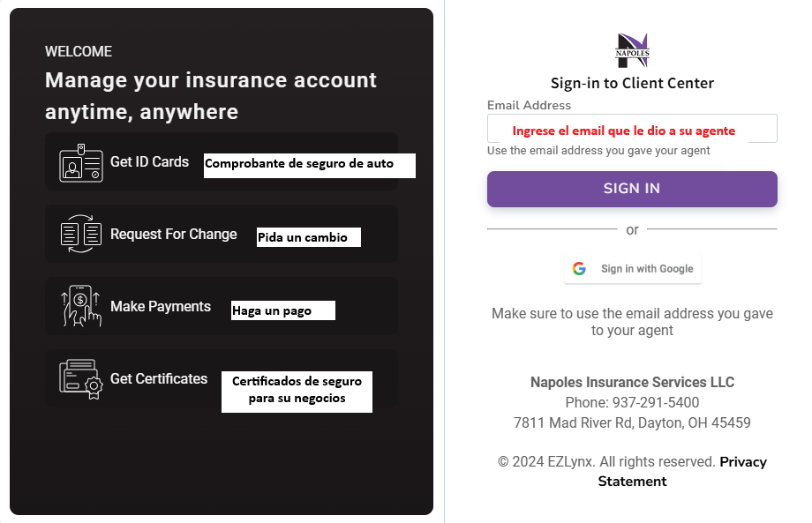
Task: Click the Google G logo
Action: (x=579, y=268)
